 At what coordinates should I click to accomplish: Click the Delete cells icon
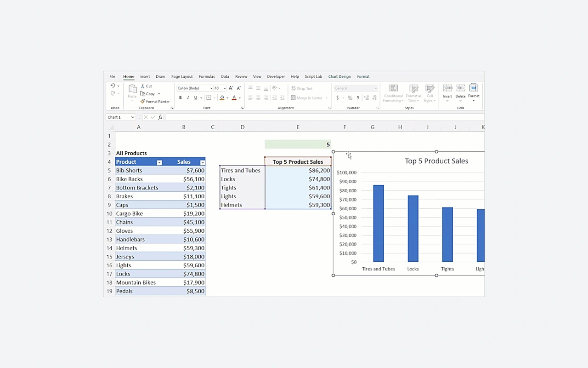tap(460, 88)
